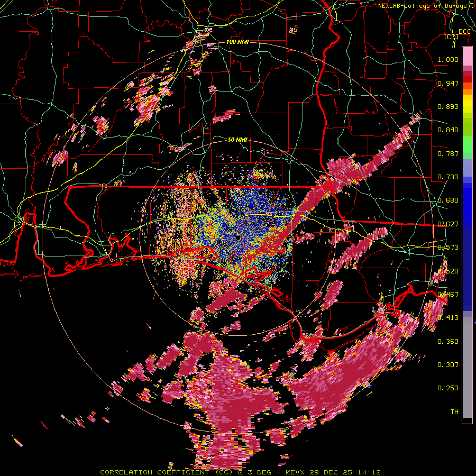Screen dimensions: 476x476
Task: Click the 0.360 legend value
Action: point(448,342)
